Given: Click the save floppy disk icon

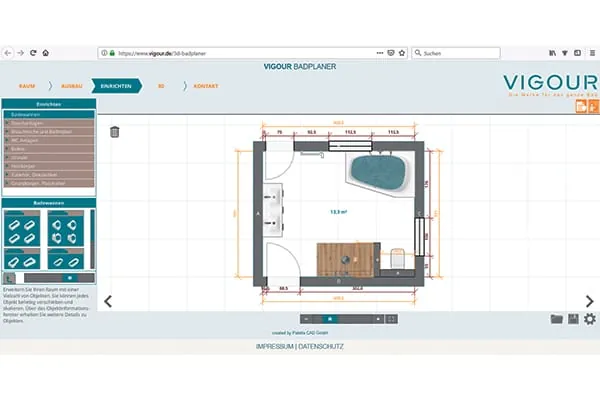Looking at the screenshot, I should (x=573, y=319).
